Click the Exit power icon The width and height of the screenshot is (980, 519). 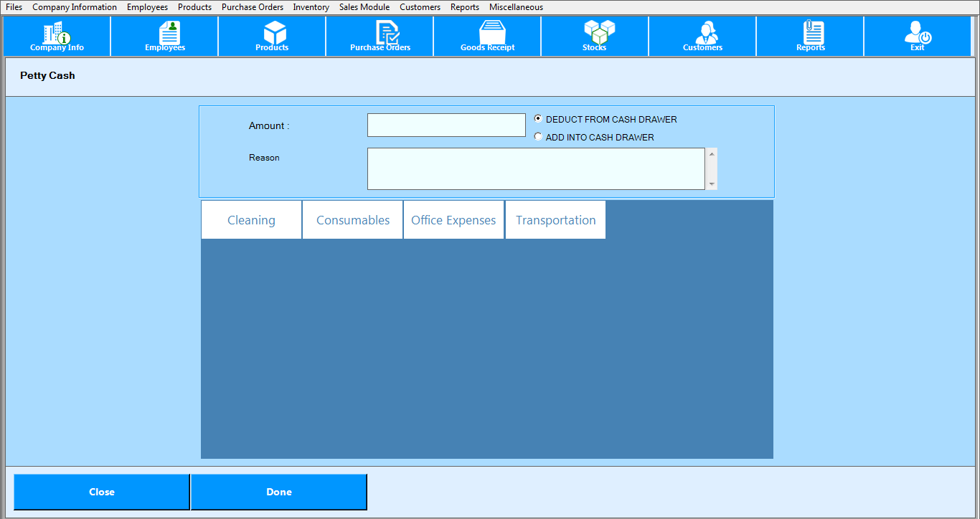(918, 34)
